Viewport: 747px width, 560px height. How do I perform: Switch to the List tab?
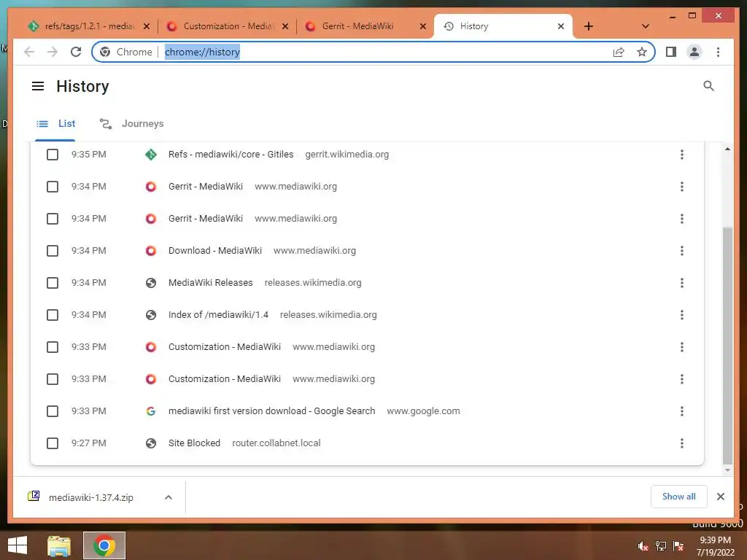(55, 124)
